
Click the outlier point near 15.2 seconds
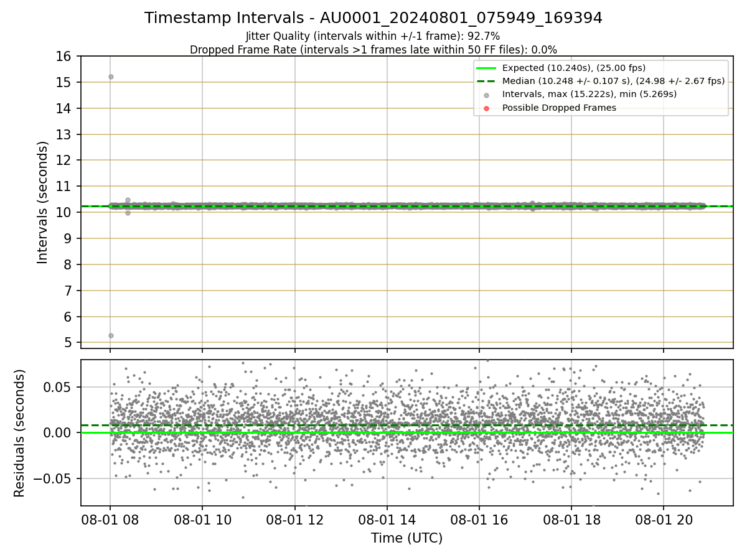111,77
